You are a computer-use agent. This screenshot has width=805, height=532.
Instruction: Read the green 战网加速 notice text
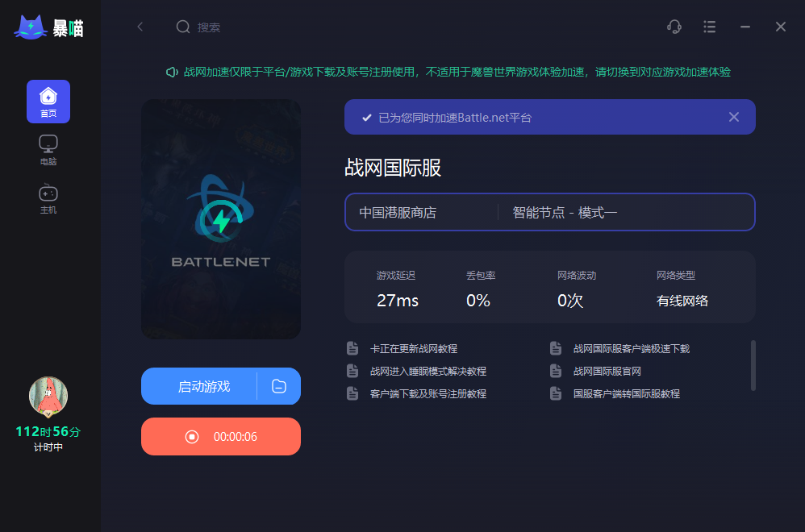pos(457,72)
